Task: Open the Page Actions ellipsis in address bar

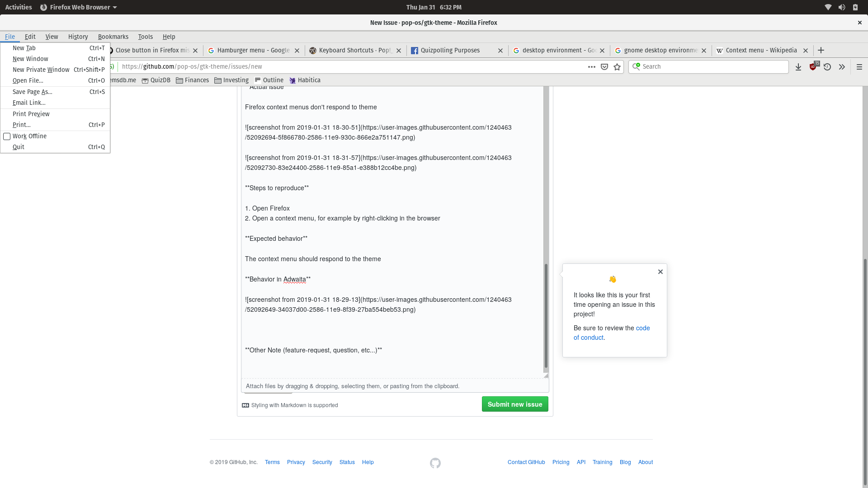Action: (591, 66)
